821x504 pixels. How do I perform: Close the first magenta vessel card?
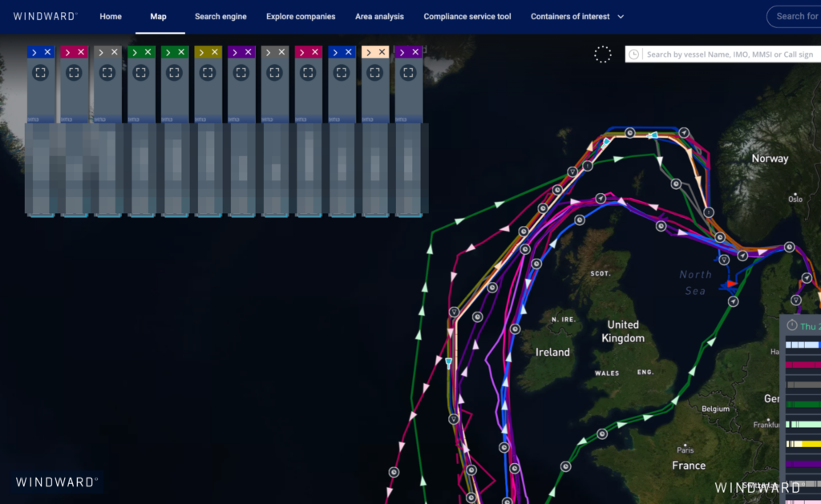pyautogui.click(x=81, y=52)
